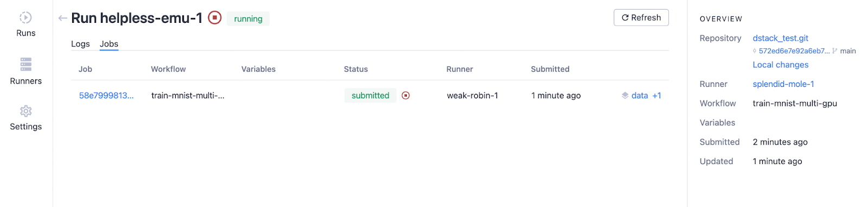This screenshot has width=868, height=207.
Task: Open Settings gear in sidebar
Action: 25,111
